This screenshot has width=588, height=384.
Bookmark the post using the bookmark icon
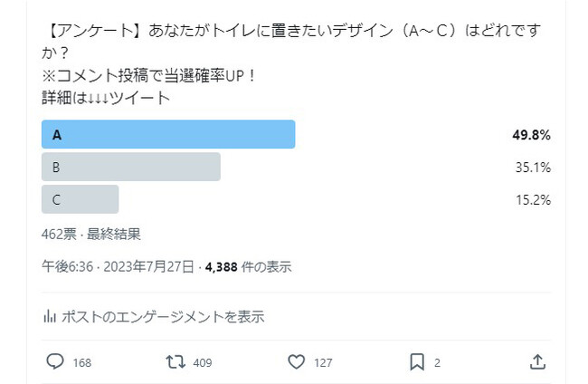tap(416, 362)
